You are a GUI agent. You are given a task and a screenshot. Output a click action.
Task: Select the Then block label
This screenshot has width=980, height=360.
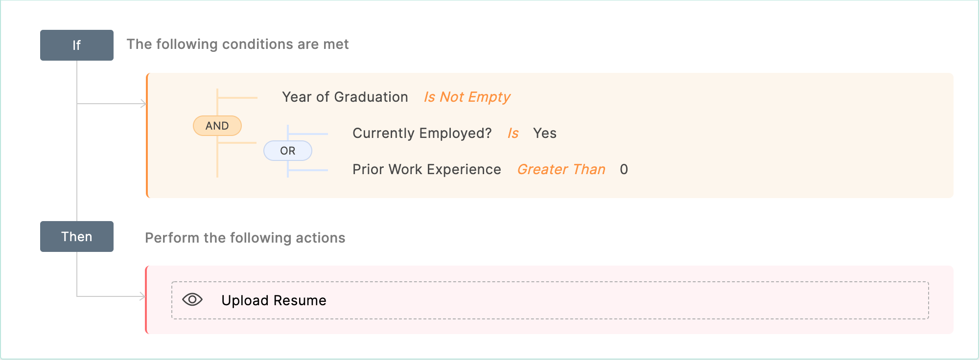pyautogui.click(x=77, y=236)
